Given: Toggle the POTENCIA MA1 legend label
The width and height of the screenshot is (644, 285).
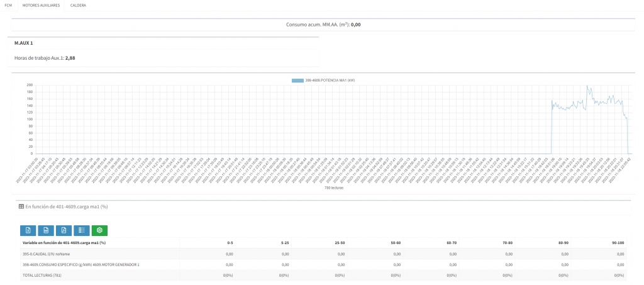Looking at the screenshot, I should click(x=330, y=81).
